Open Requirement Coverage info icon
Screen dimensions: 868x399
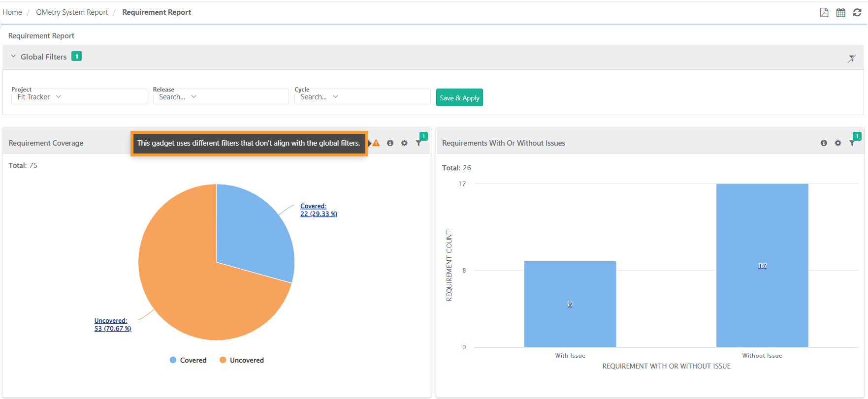390,143
